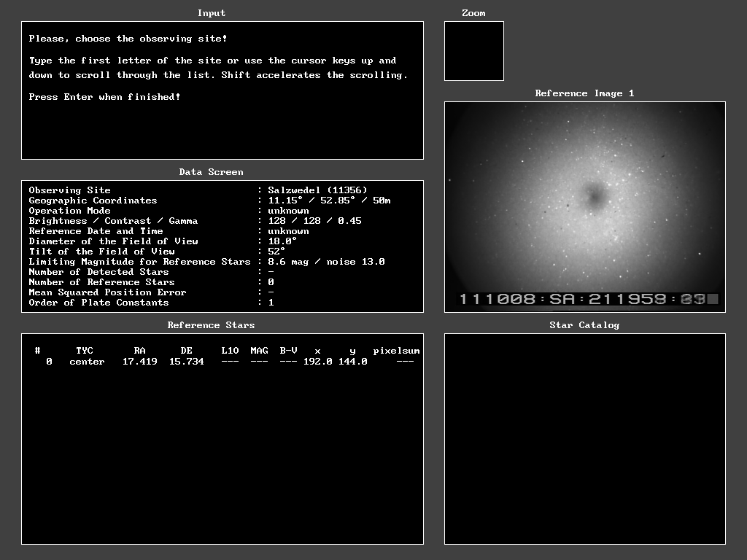The image size is (747, 560).
Task: Click the empty Zoom preview box
Action: pos(474,51)
